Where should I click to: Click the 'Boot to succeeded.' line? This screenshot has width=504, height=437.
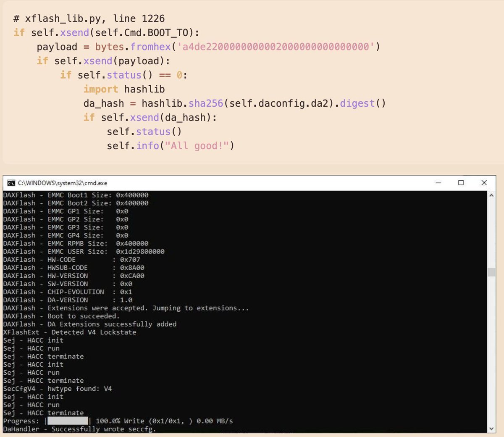[x=61, y=316]
